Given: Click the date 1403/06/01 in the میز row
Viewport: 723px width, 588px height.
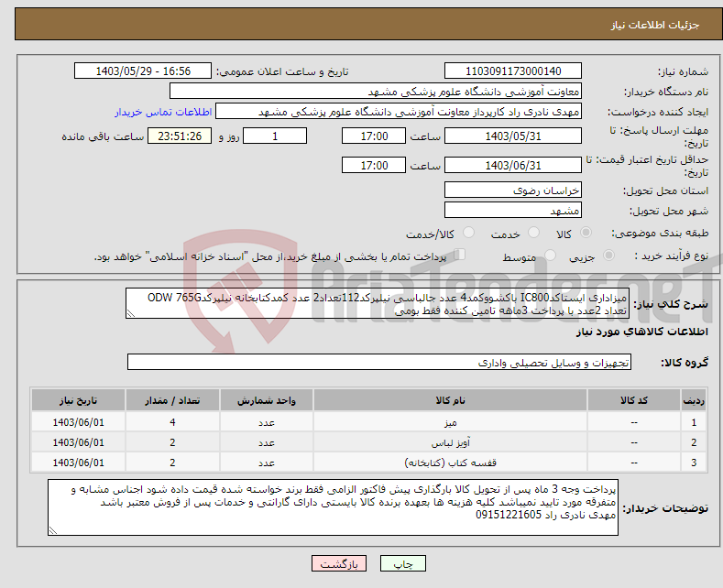Looking at the screenshot, I should (x=79, y=422).
